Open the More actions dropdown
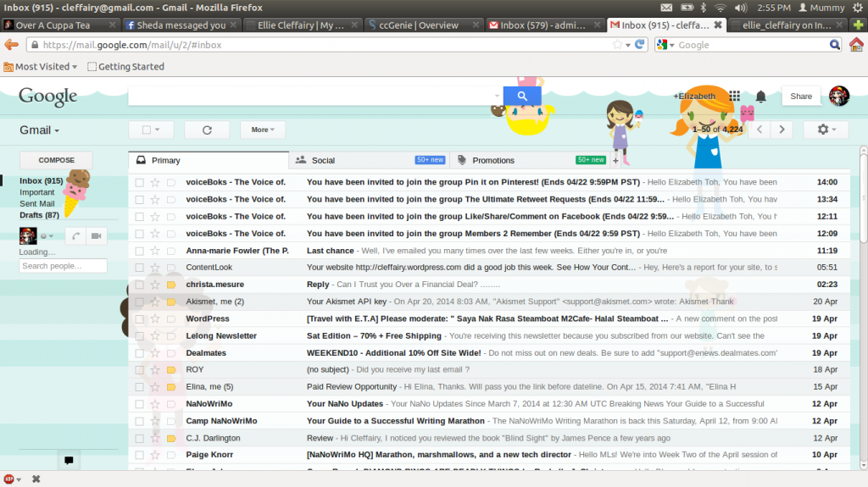Image resolution: width=868 pixels, height=487 pixels. pos(263,130)
